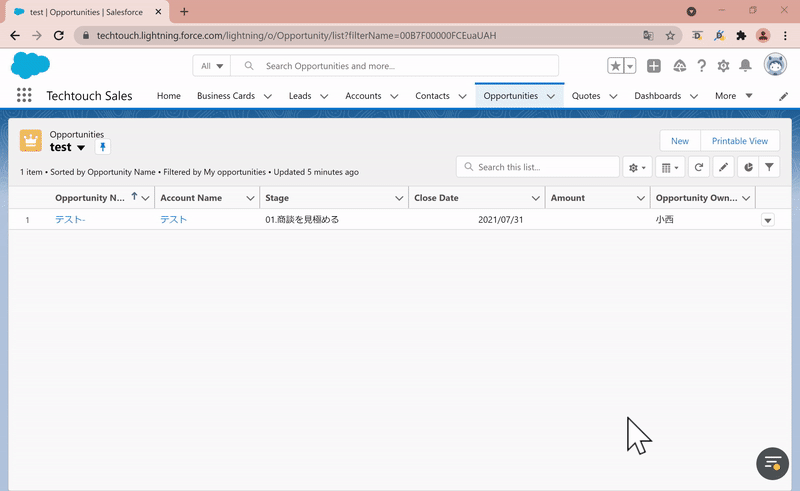This screenshot has height=491, width=800.
Task: Open the App Launcher grid icon
Action: tap(24, 96)
